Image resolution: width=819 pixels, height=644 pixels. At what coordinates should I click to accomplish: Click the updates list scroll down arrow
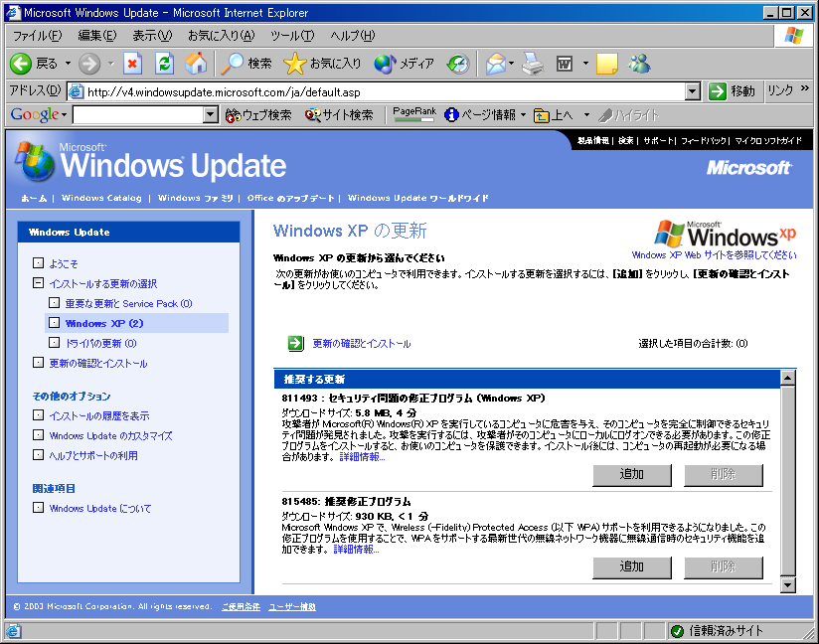pos(787,585)
